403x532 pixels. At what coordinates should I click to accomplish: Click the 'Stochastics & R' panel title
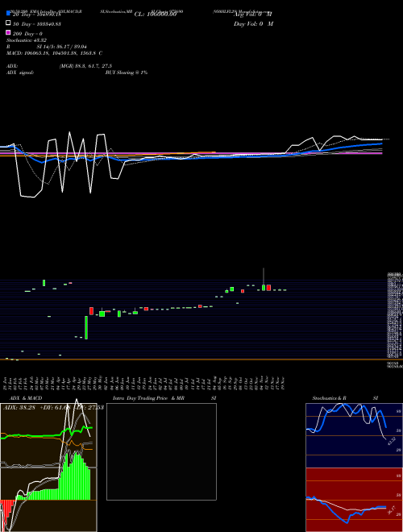[329, 398]
